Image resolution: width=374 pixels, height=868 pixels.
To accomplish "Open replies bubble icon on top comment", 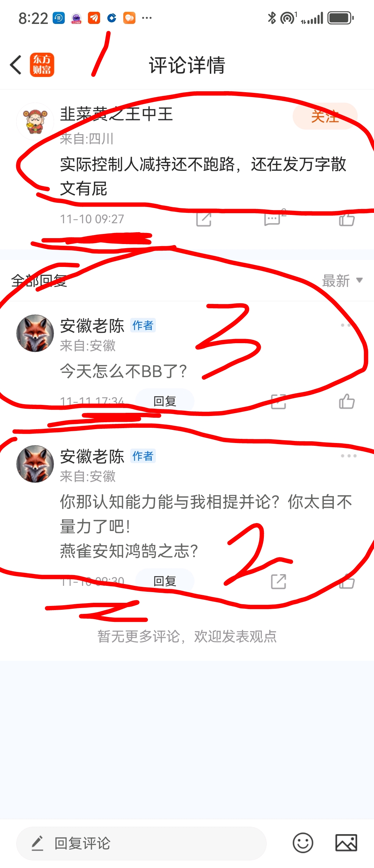I will (x=273, y=219).
